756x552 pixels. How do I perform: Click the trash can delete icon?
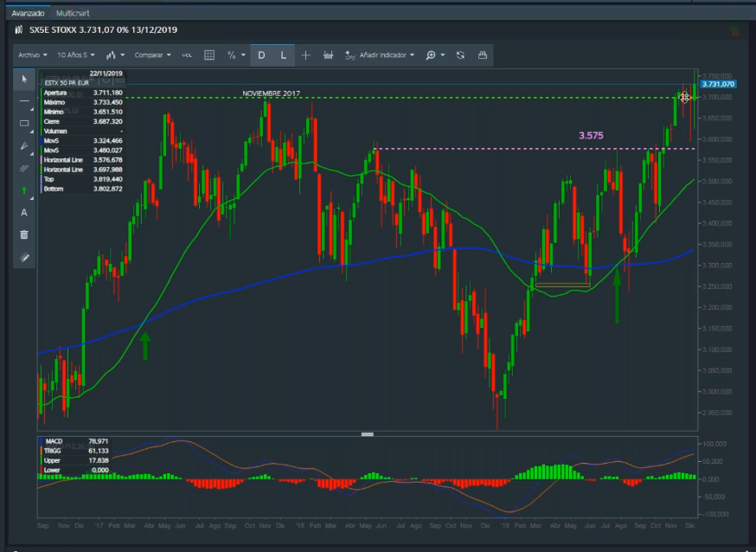[x=24, y=234]
